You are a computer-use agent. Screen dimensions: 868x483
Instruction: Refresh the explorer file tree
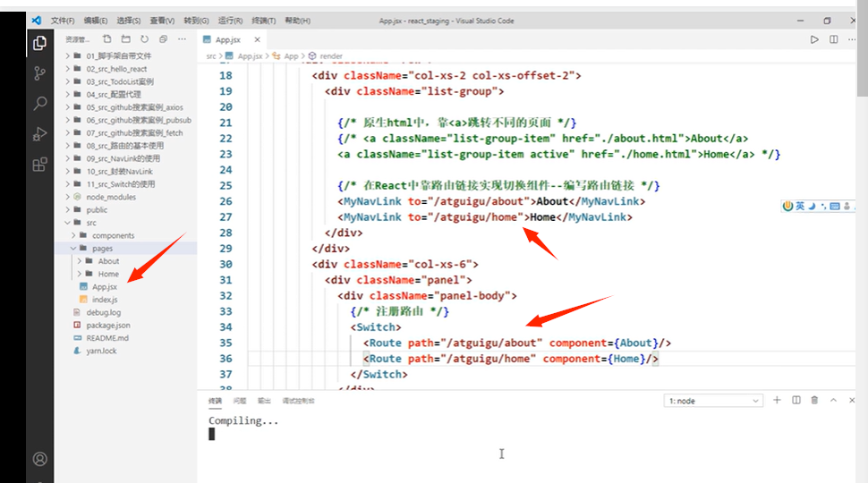point(144,39)
